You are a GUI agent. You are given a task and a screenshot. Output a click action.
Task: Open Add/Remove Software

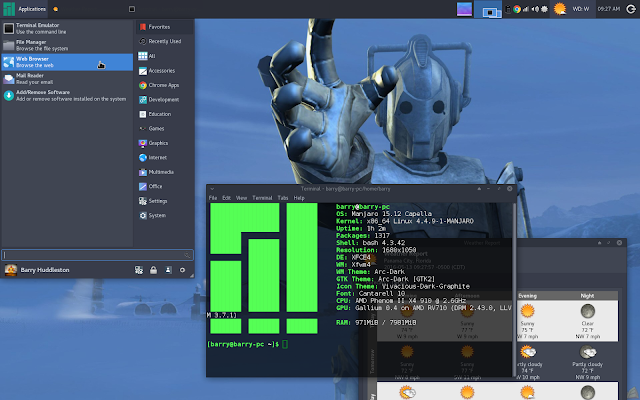tap(67, 95)
